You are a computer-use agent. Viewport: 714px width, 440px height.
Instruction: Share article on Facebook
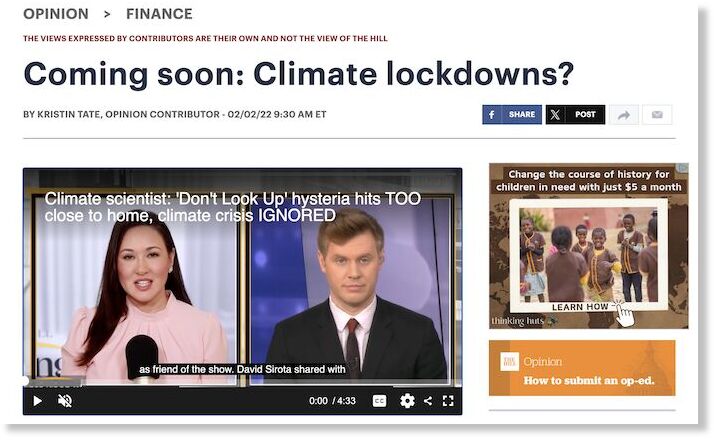(x=512, y=114)
